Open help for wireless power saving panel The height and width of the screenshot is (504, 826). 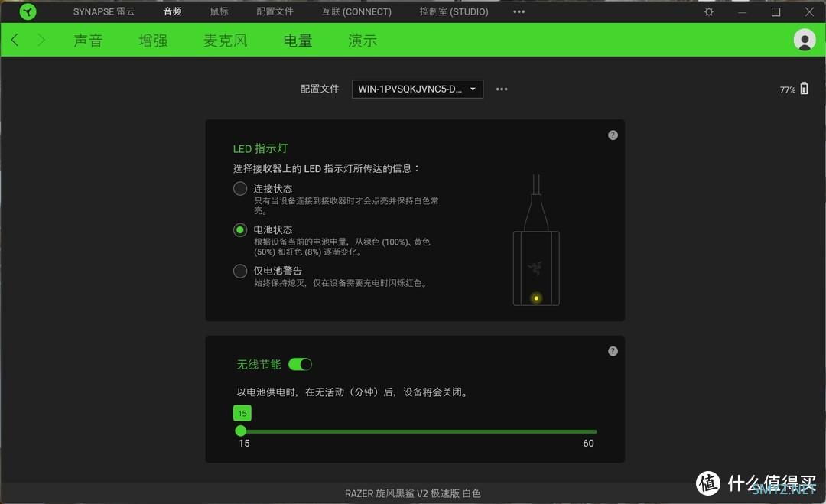[x=613, y=351]
